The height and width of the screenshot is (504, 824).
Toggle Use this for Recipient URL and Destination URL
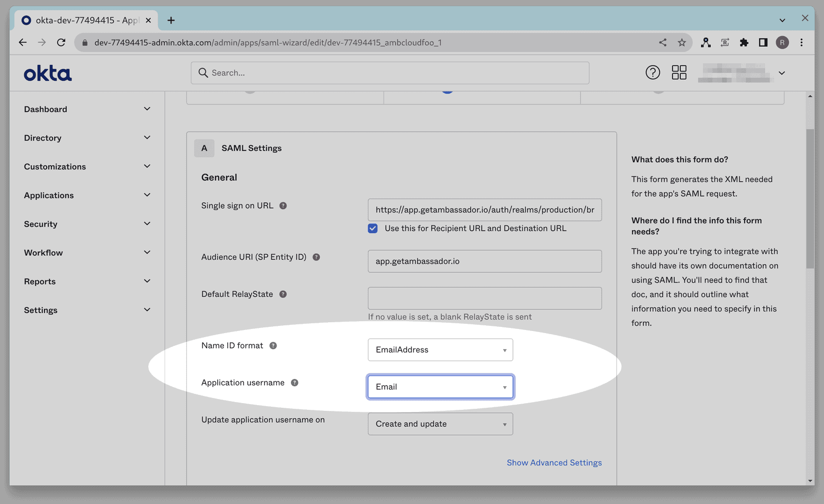tap(373, 228)
